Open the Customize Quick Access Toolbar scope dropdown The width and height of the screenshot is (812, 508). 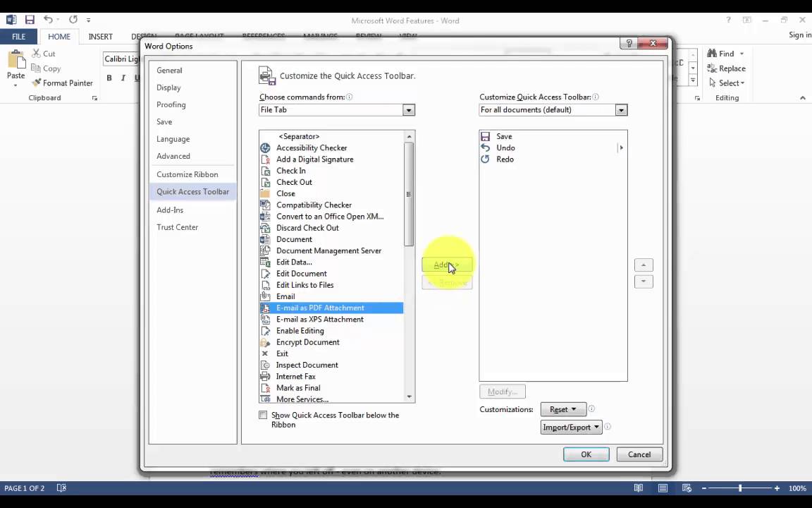(621, 110)
